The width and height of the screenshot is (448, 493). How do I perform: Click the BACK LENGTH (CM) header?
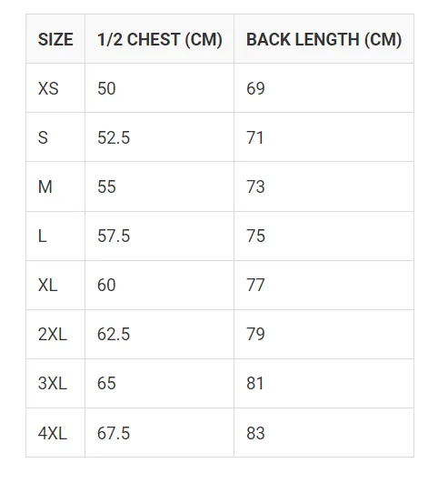click(x=324, y=39)
